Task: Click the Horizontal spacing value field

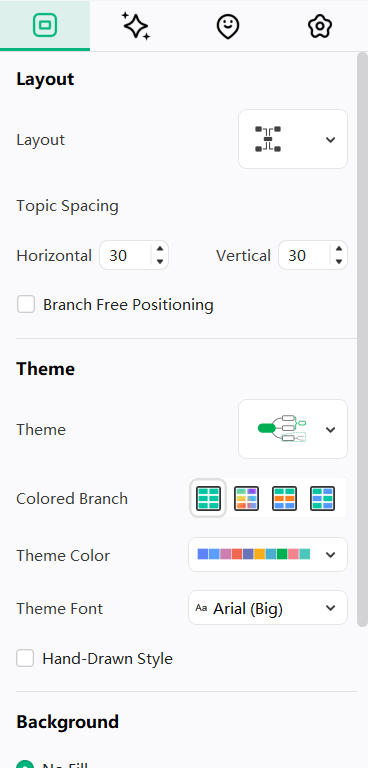Action: pyautogui.click(x=125, y=255)
